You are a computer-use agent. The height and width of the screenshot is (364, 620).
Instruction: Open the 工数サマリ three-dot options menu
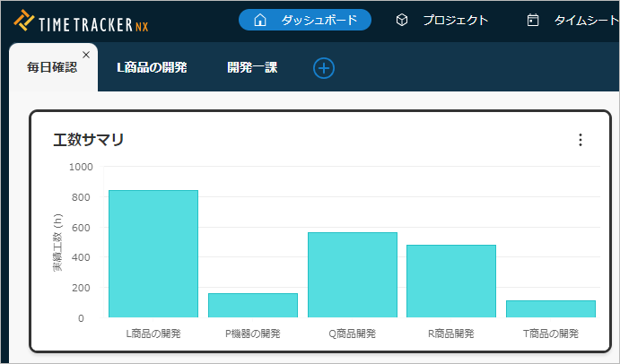[x=580, y=140]
